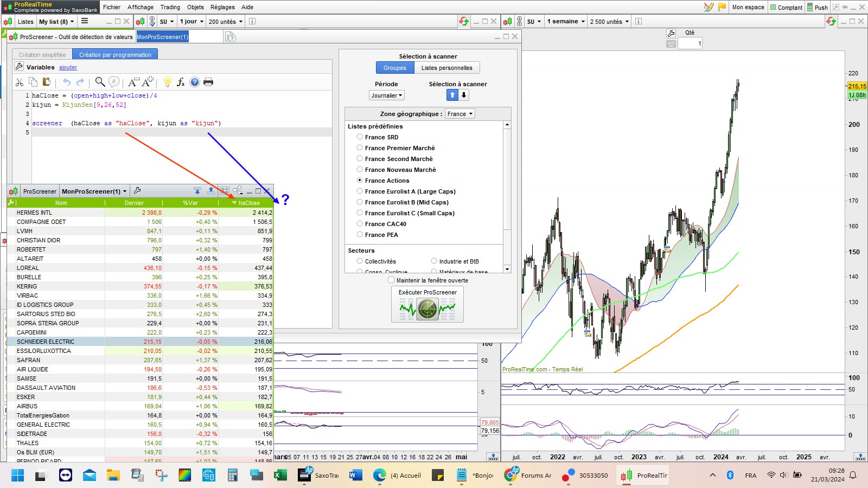Open the 1 semaine timeframe dropdown
Viewport: 868px width, 488px height.
pyautogui.click(x=566, y=22)
